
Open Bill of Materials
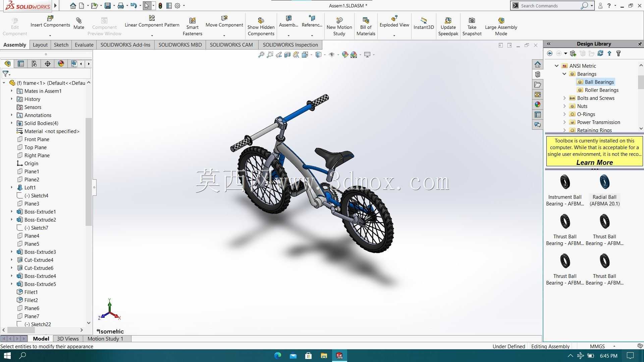[366, 20]
